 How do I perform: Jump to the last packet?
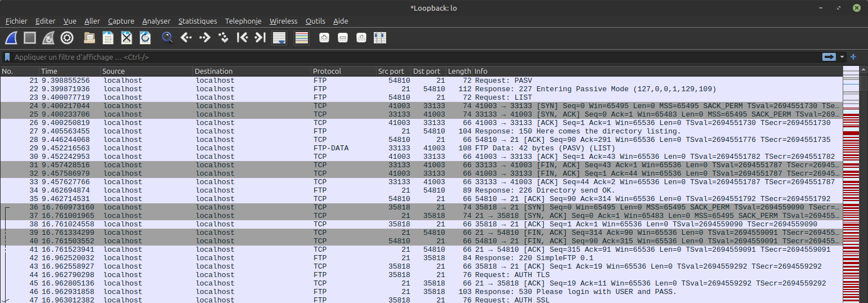click(x=259, y=38)
